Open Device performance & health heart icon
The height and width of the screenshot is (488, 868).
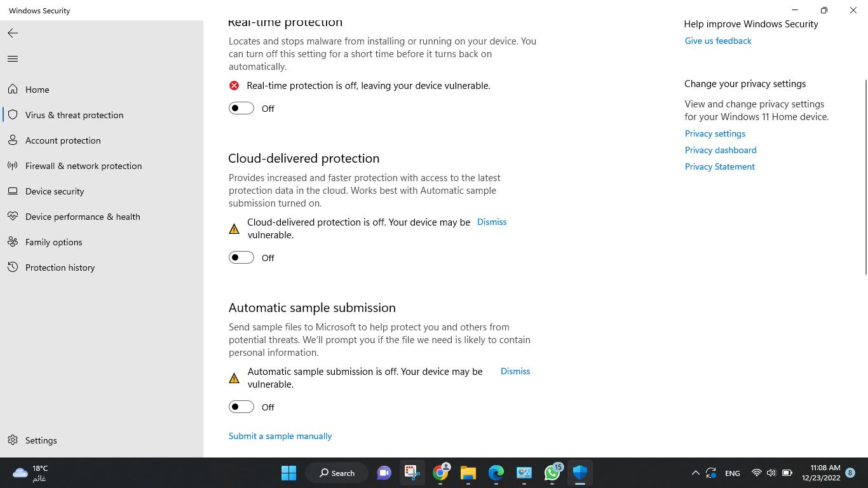[13, 217]
